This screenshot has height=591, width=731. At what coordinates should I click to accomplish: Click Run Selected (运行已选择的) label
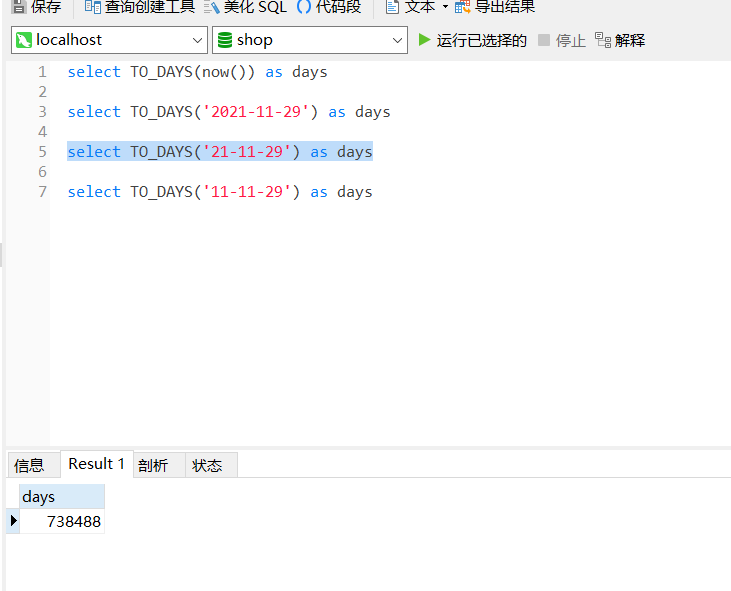coord(482,41)
